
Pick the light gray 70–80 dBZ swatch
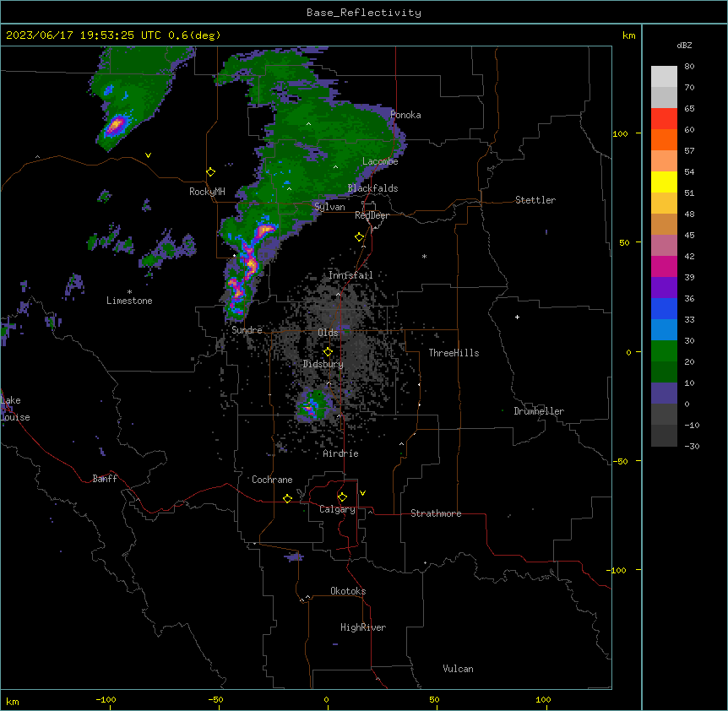point(664,77)
